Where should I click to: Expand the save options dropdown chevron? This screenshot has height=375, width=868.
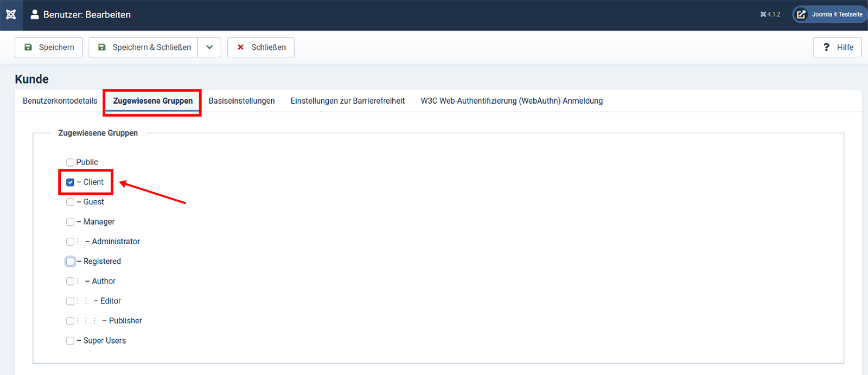tap(209, 47)
